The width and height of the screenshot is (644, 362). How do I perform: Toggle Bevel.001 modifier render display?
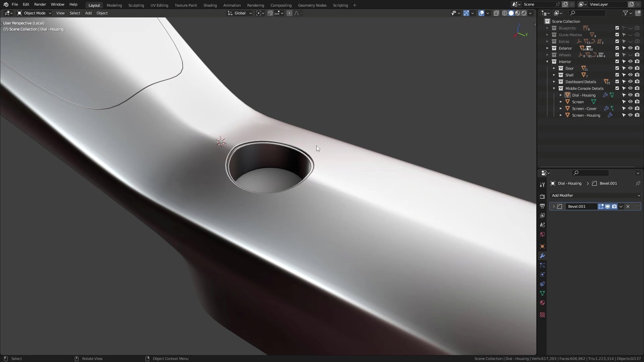[614, 206]
